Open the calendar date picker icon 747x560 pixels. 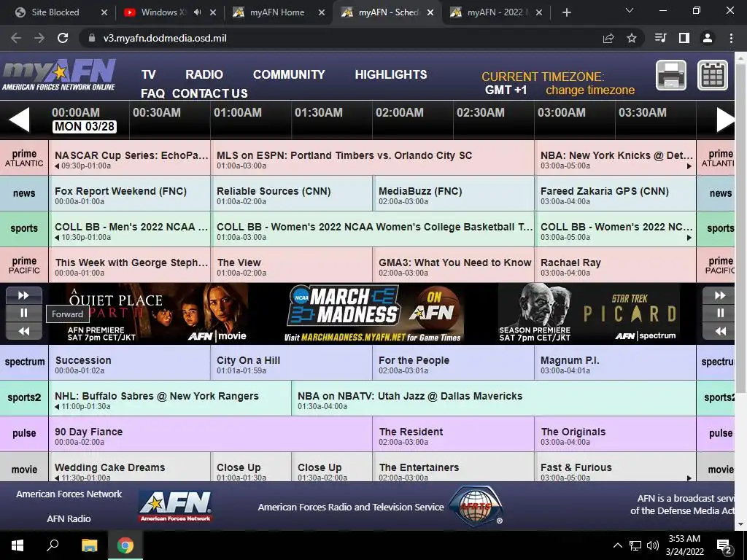click(713, 75)
